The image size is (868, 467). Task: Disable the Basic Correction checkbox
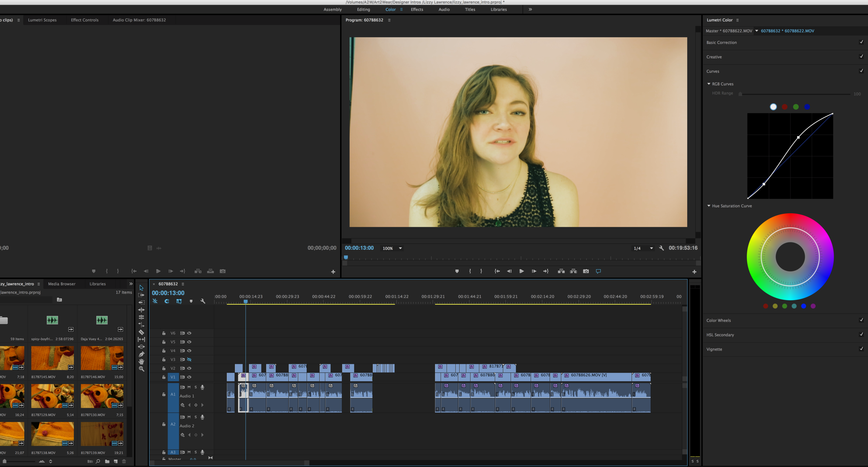pyautogui.click(x=861, y=42)
